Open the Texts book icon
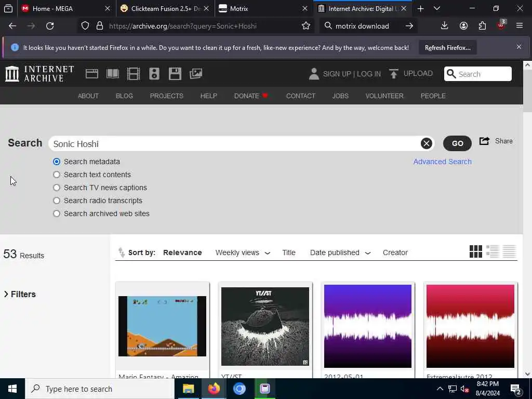This screenshot has width=532, height=399. click(113, 74)
